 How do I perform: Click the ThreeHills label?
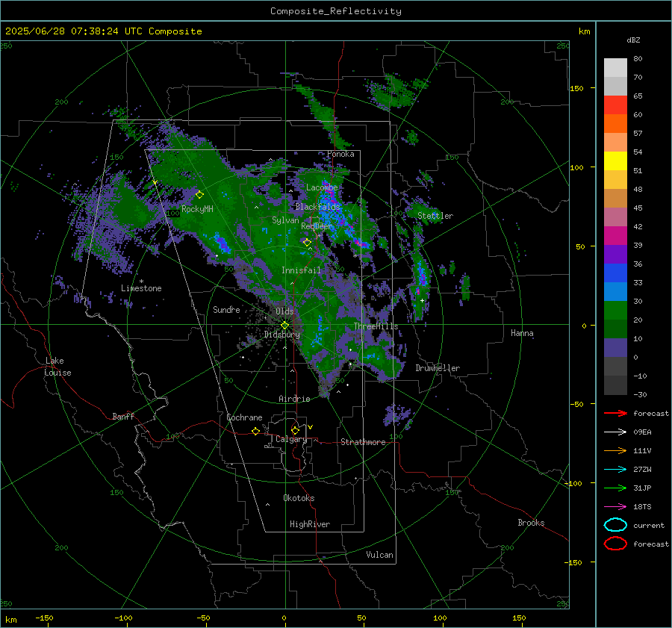coord(376,326)
